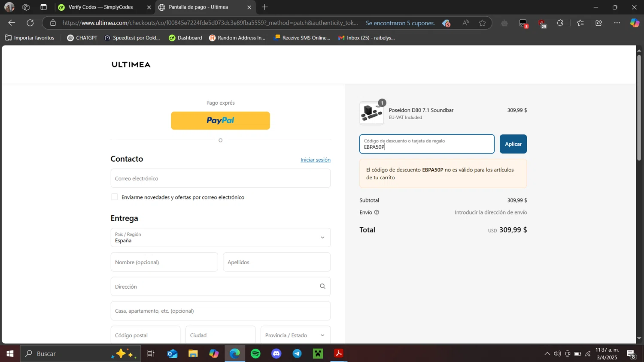Click the page vertical scrollbar
644x362 pixels.
639,107
